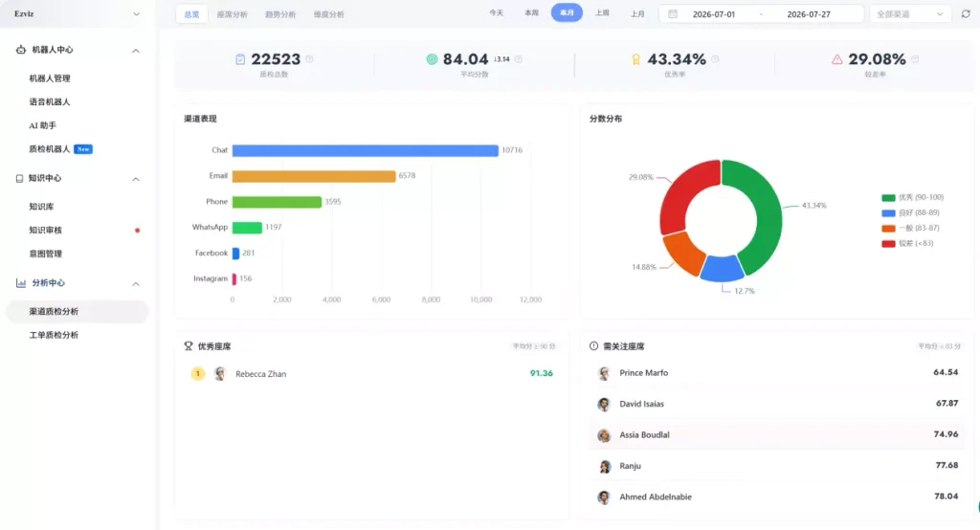980x530 pixels.
Task: Click the help icon after 22523
Action: tap(309, 58)
